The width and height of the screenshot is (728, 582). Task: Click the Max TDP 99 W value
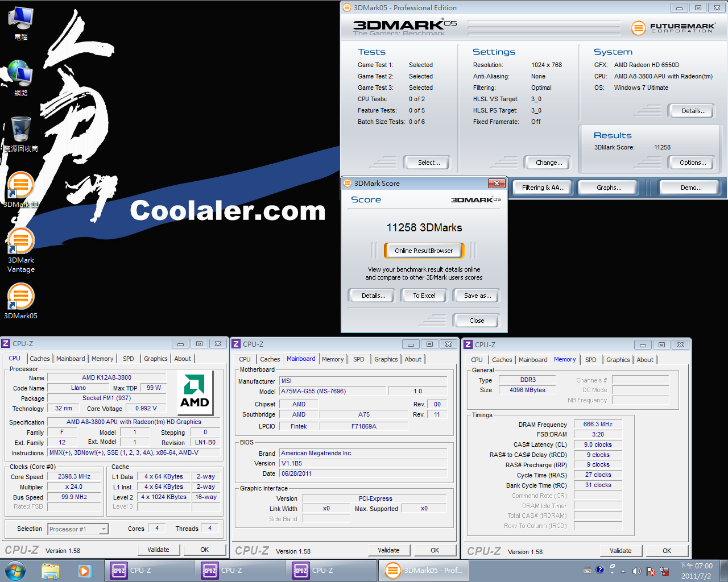pyautogui.click(x=154, y=388)
